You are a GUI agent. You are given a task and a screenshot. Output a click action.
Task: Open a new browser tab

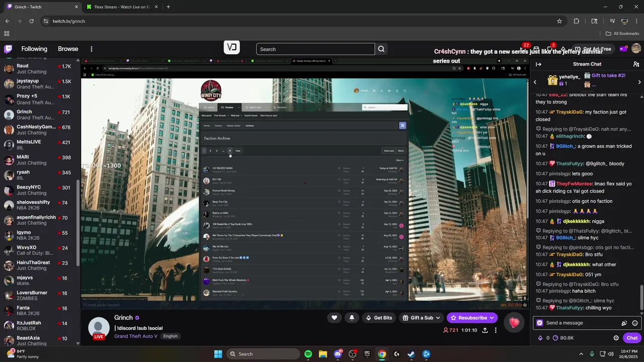(x=168, y=7)
